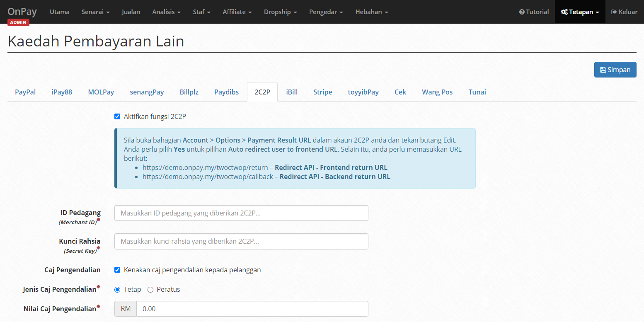
Task: Select the Peratus radio option
Action: (x=150, y=289)
